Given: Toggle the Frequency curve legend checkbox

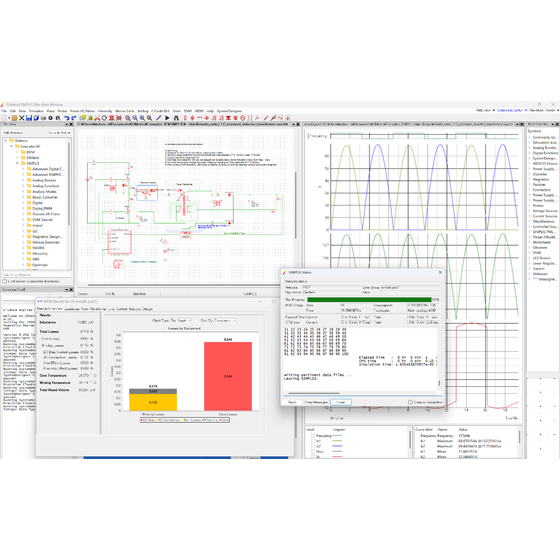Looking at the screenshot, I should [x=313, y=435].
